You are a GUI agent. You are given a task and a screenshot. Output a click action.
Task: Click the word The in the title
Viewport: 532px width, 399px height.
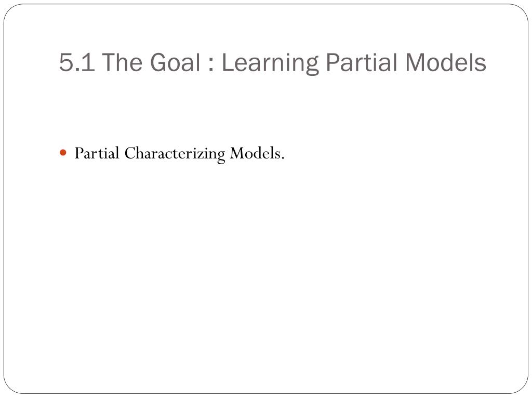[x=122, y=62]
